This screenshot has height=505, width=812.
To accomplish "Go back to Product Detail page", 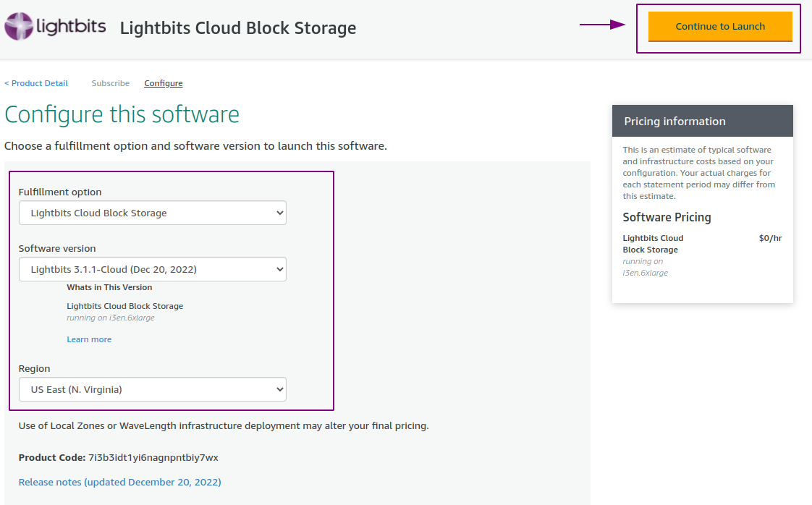I will tap(36, 83).
